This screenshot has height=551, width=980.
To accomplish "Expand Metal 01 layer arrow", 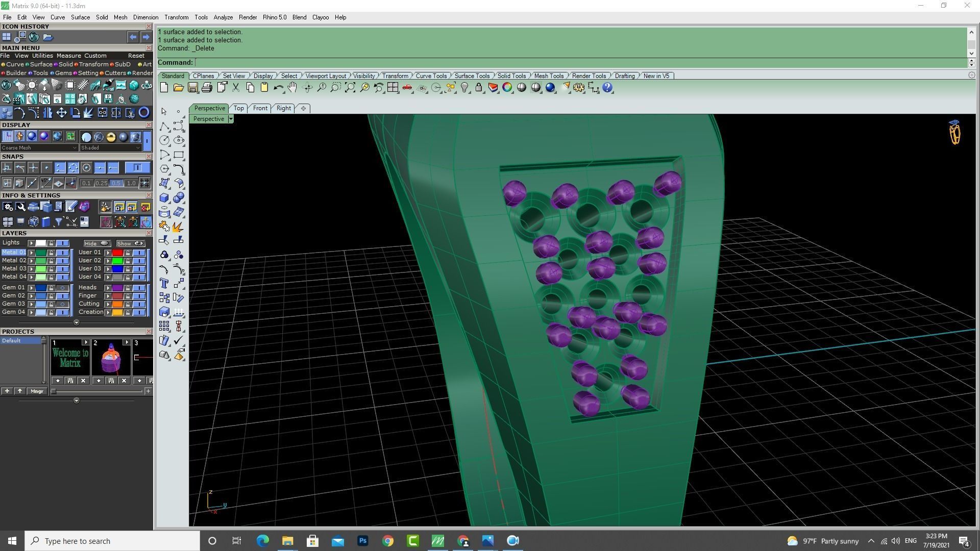I will (x=31, y=253).
